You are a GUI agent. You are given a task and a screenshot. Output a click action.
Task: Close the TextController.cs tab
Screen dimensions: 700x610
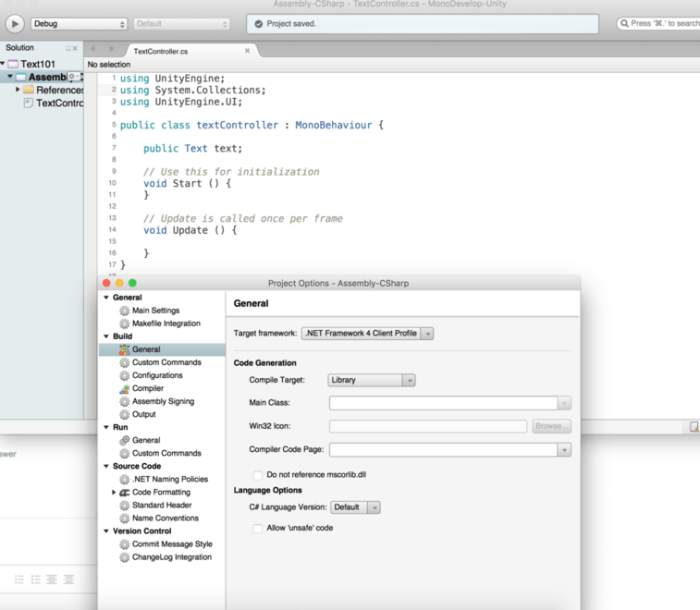pyautogui.click(x=247, y=52)
